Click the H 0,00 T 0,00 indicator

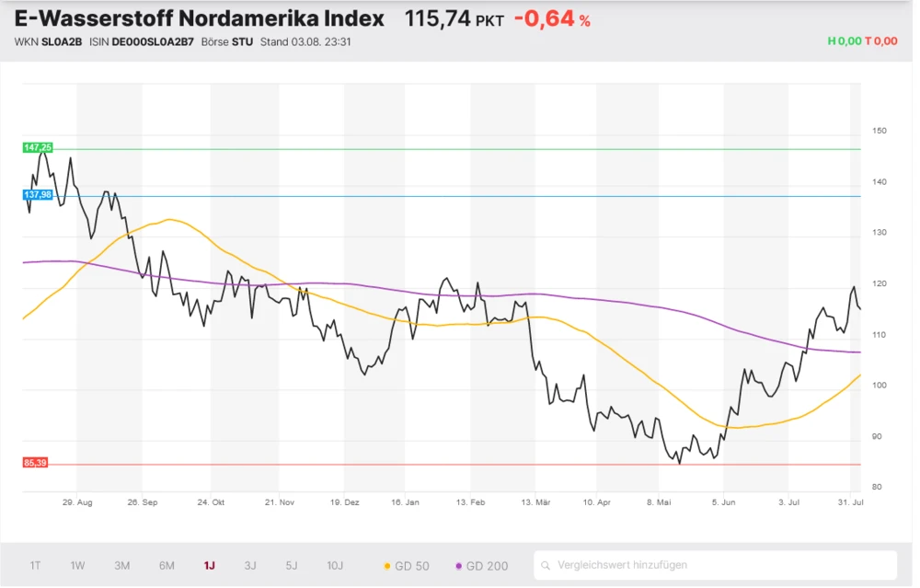point(862,41)
